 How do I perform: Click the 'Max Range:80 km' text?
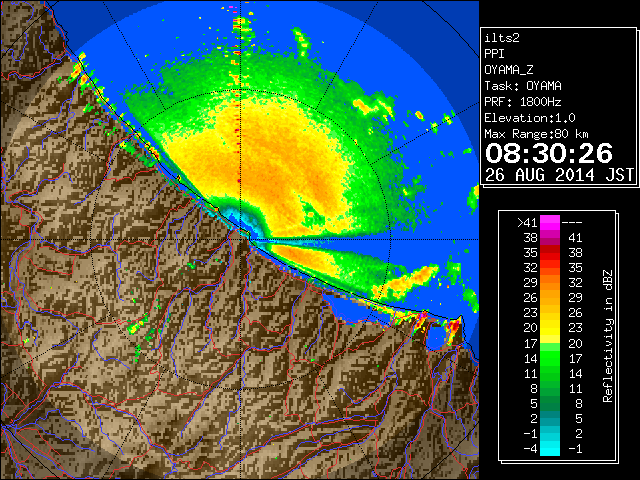(x=536, y=134)
